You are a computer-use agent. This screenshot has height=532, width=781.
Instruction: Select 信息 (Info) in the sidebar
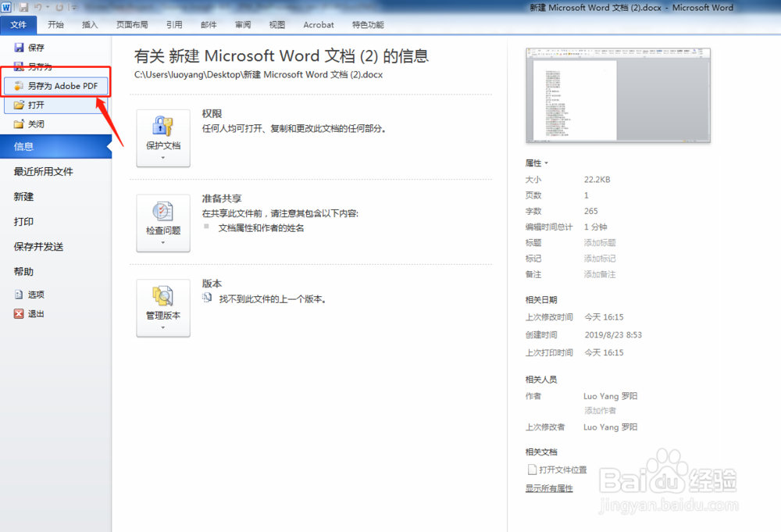click(55, 146)
